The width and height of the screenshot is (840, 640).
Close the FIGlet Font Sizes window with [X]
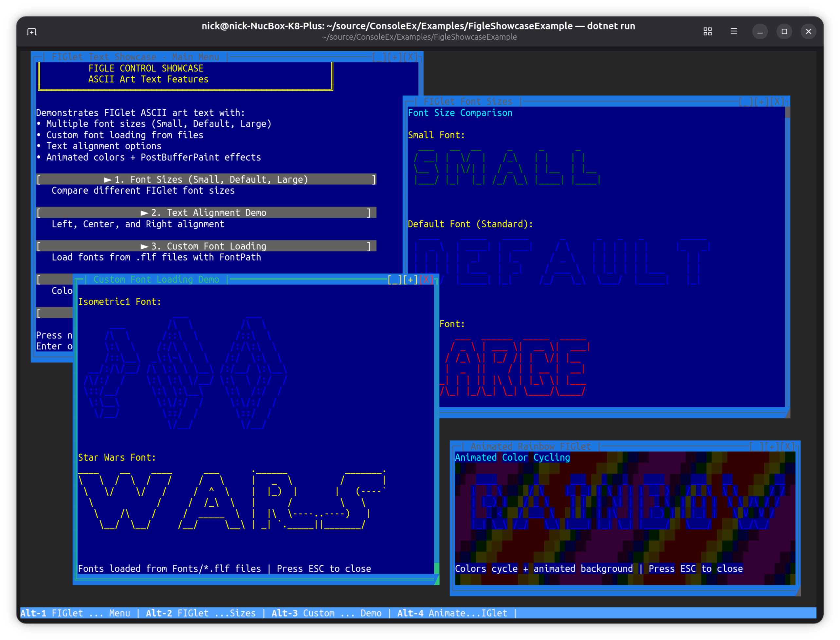coord(776,101)
